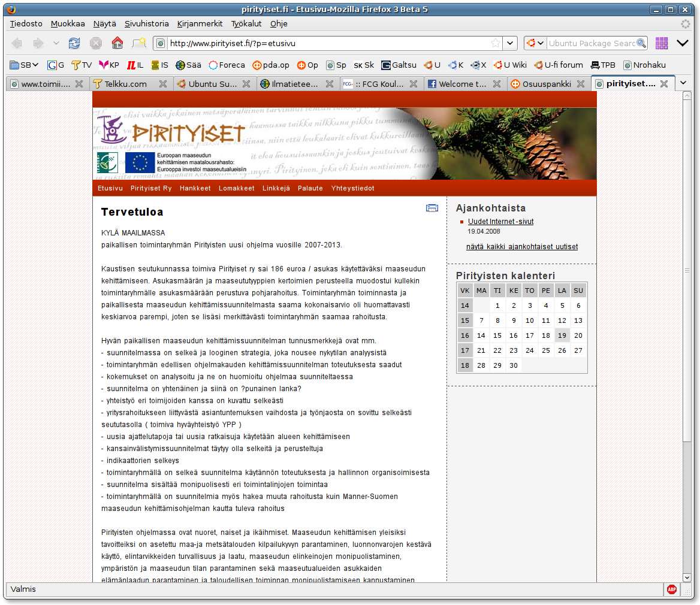Open the Kirjanmerkit menu
Viewport: 700px width, 605px height.
(200, 23)
